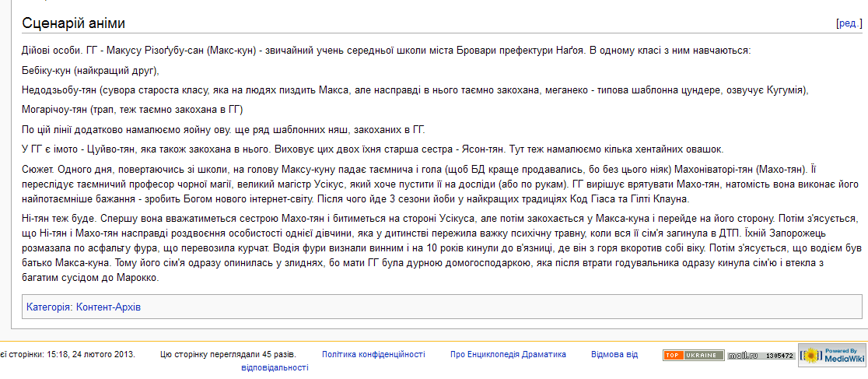Open the Контент-Архів category link
The height and width of the screenshot is (379, 868).
[108, 307]
